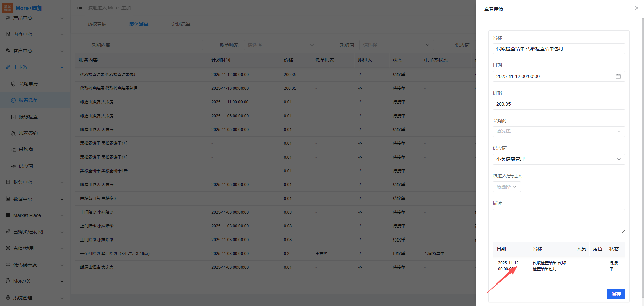This screenshot has width=644, height=306.
Task: Click the calendar icon in date field
Action: pos(618,77)
